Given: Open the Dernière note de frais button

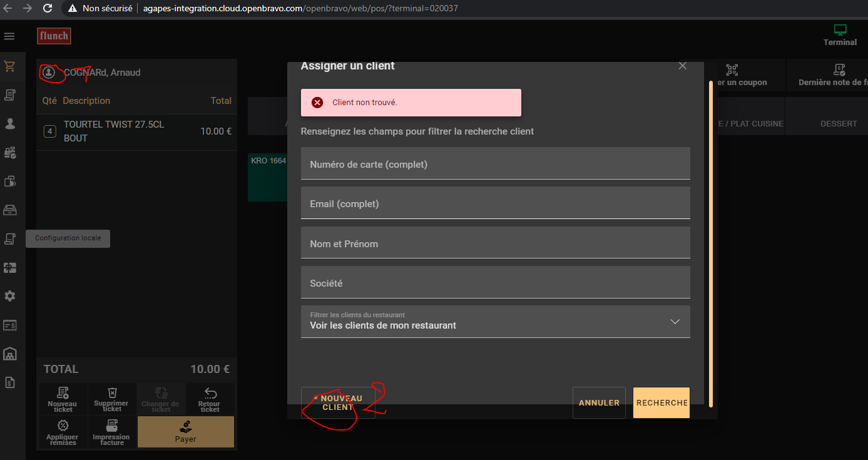Looking at the screenshot, I should 827,75.
